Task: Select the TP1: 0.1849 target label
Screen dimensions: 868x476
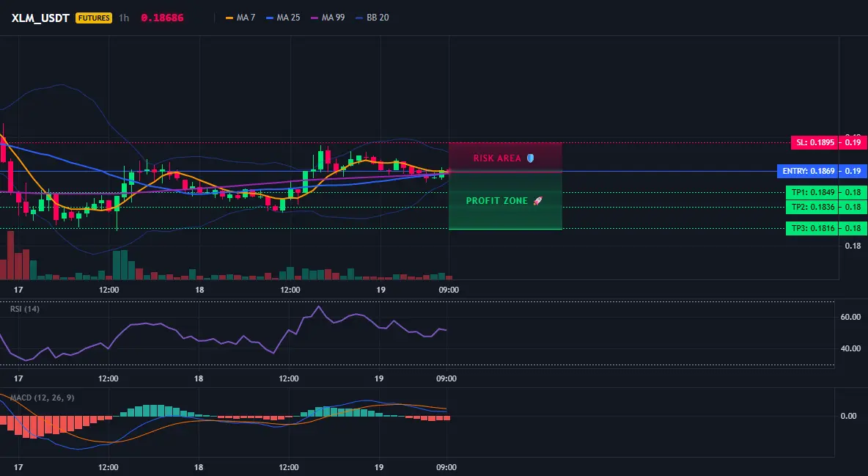Action: [x=812, y=192]
